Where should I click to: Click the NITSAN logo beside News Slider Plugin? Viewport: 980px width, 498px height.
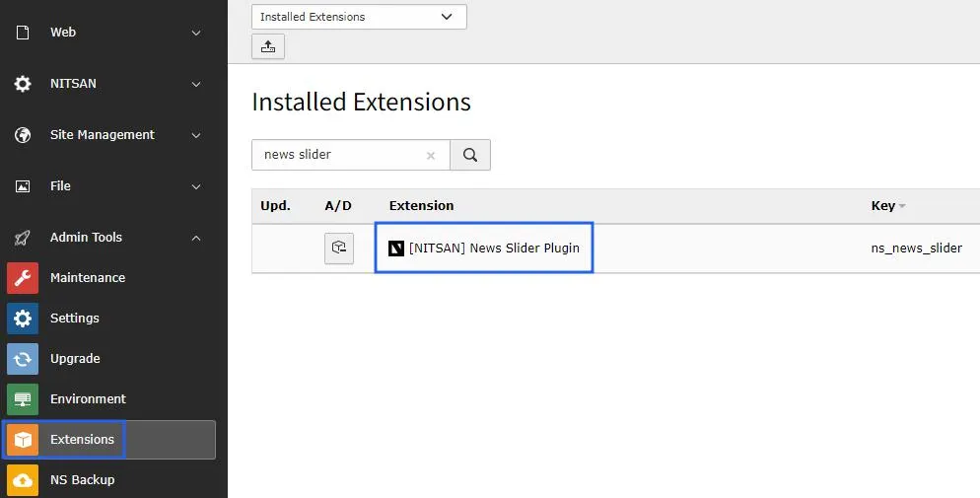396,249
